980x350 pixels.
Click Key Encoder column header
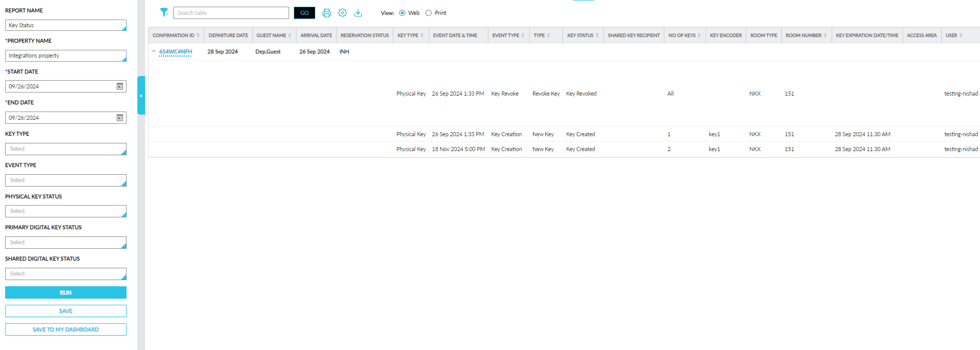click(x=726, y=35)
